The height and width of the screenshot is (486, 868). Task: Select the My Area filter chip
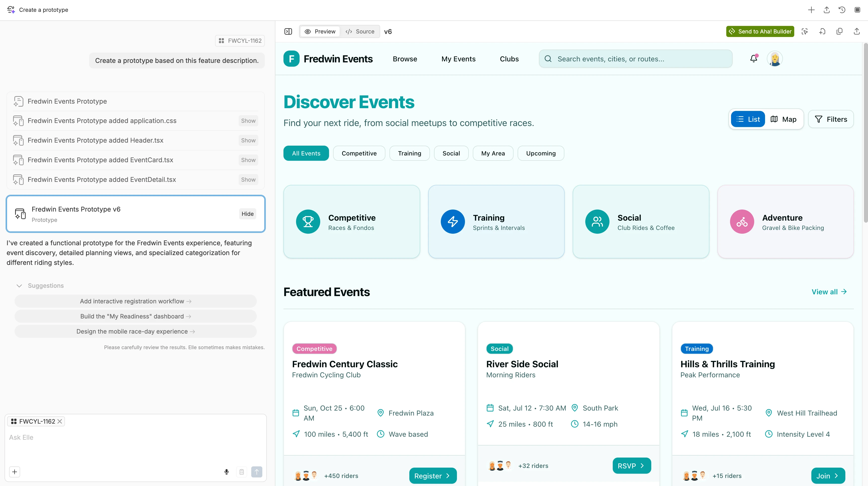pos(493,153)
